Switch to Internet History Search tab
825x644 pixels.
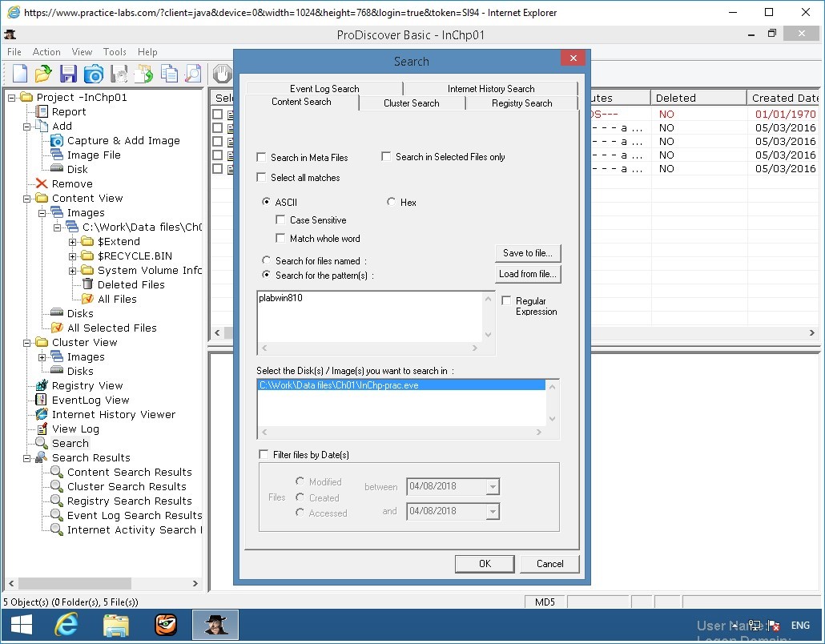point(491,88)
